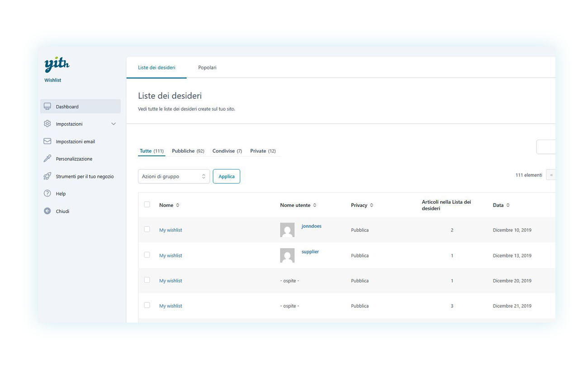
Task: Click the supplier avatar thumbnail
Action: click(287, 255)
